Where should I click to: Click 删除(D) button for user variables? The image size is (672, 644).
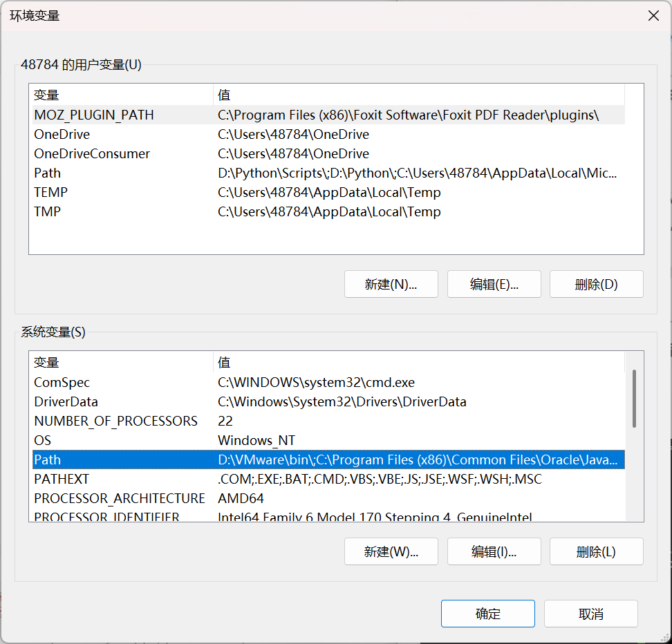pos(596,284)
